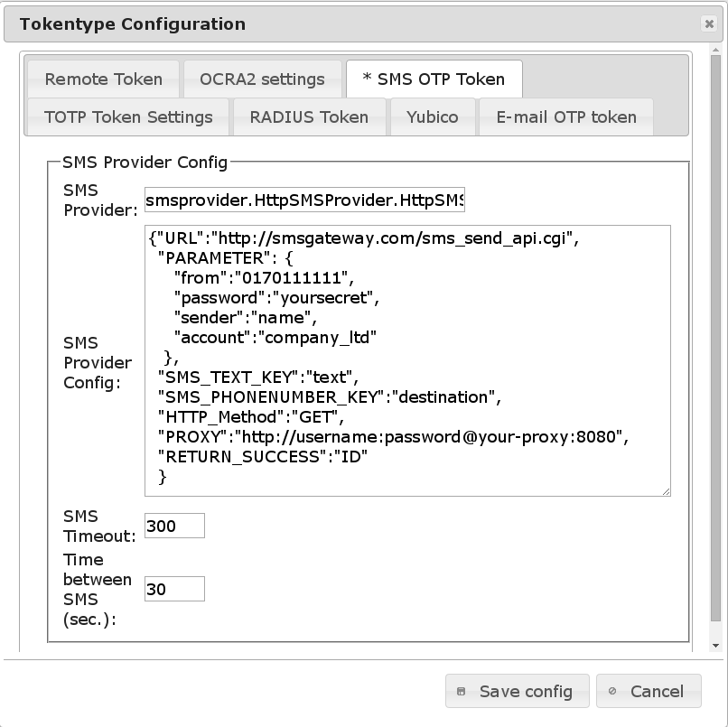Screen dimensions: 728x727
Task: Switch to the RADIUS Token tab
Action: pyautogui.click(x=309, y=117)
